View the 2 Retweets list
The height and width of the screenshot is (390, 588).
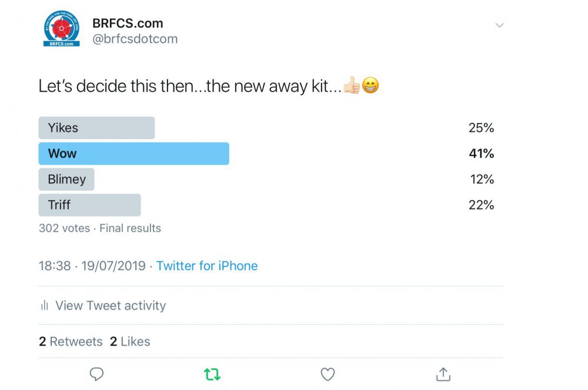coord(71,342)
